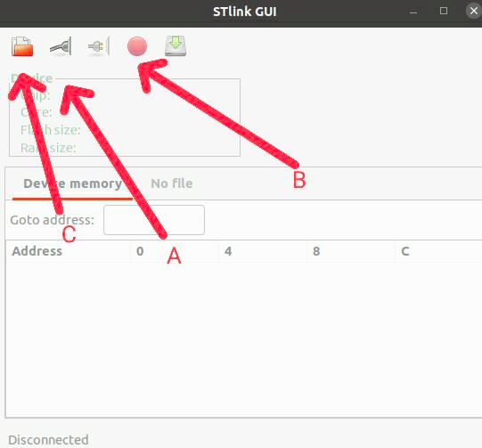
Task: Open a file using the folder icon
Action: point(22,46)
